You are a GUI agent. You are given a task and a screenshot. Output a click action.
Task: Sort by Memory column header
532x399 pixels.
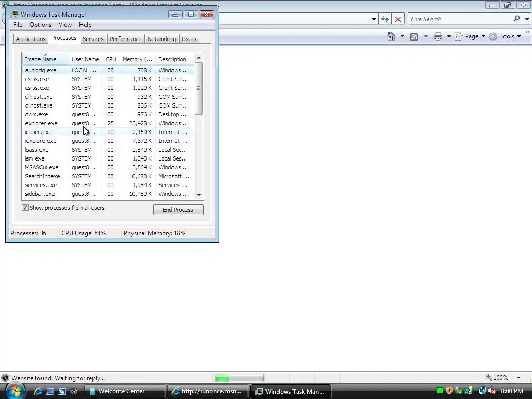[x=137, y=59]
